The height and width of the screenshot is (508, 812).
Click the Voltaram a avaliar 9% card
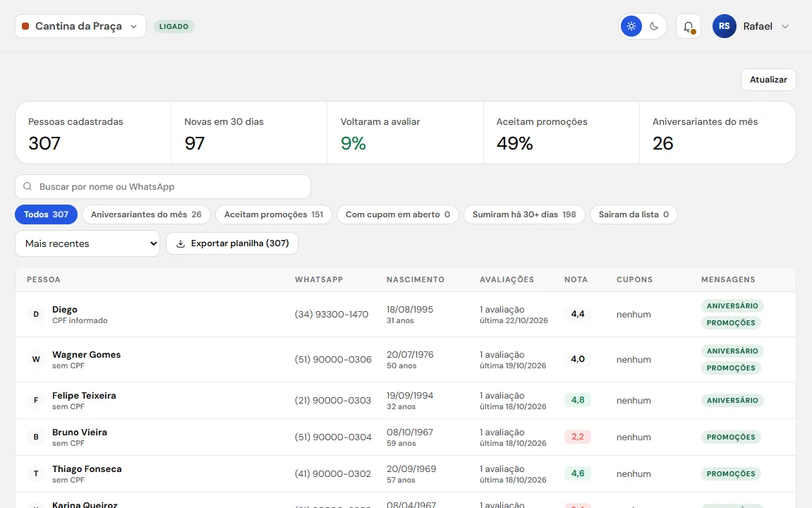[405, 133]
